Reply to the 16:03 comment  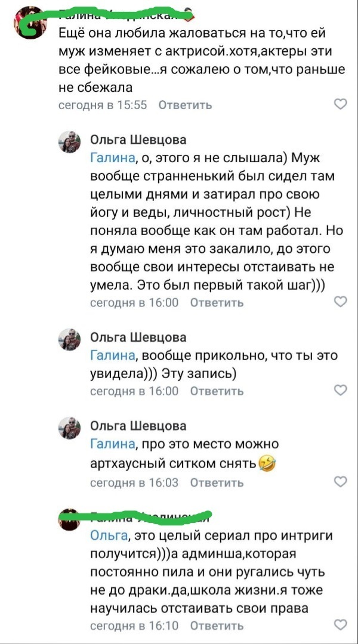[x=217, y=482]
